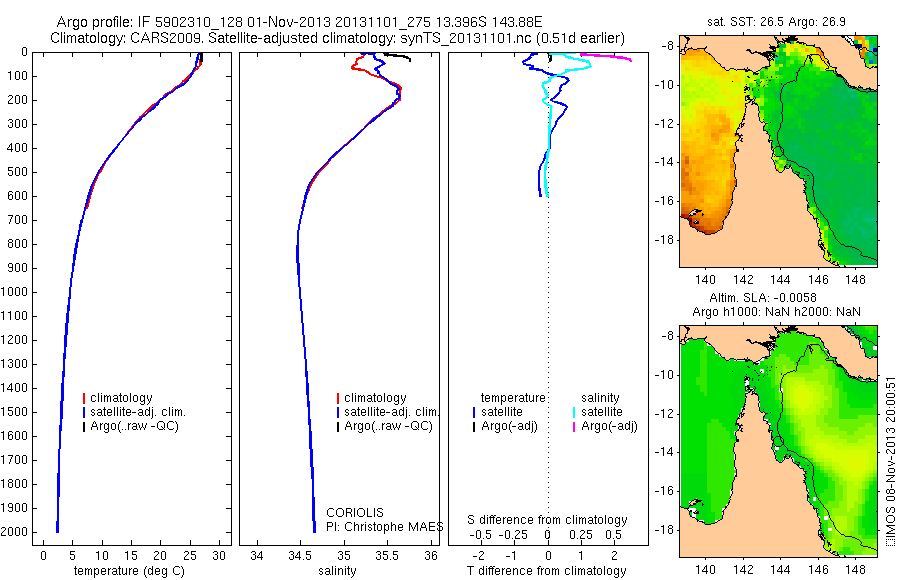The width and height of the screenshot is (900, 580).
Task: Click the Argo profile title line
Action: [x=299, y=22]
